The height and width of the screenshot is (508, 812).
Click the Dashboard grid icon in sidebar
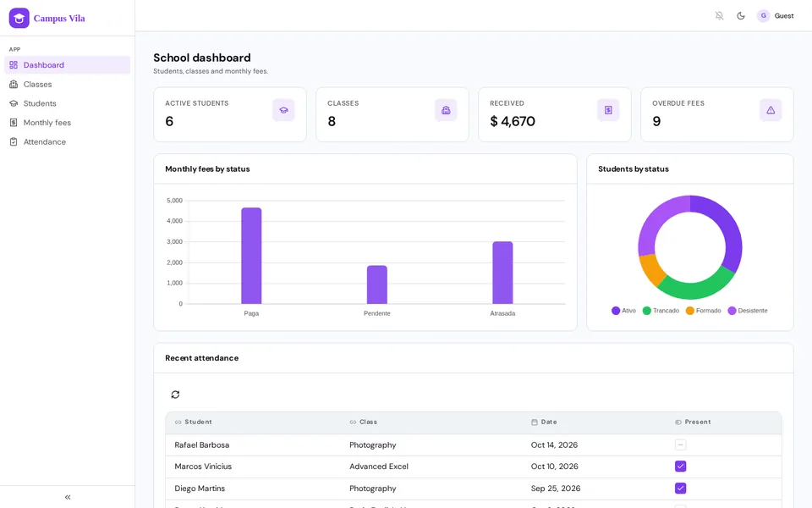tap(14, 65)
